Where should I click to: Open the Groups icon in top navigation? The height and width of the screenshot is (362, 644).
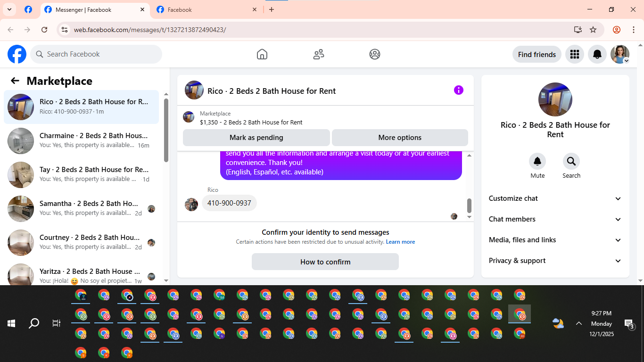(x=375, y=54)
